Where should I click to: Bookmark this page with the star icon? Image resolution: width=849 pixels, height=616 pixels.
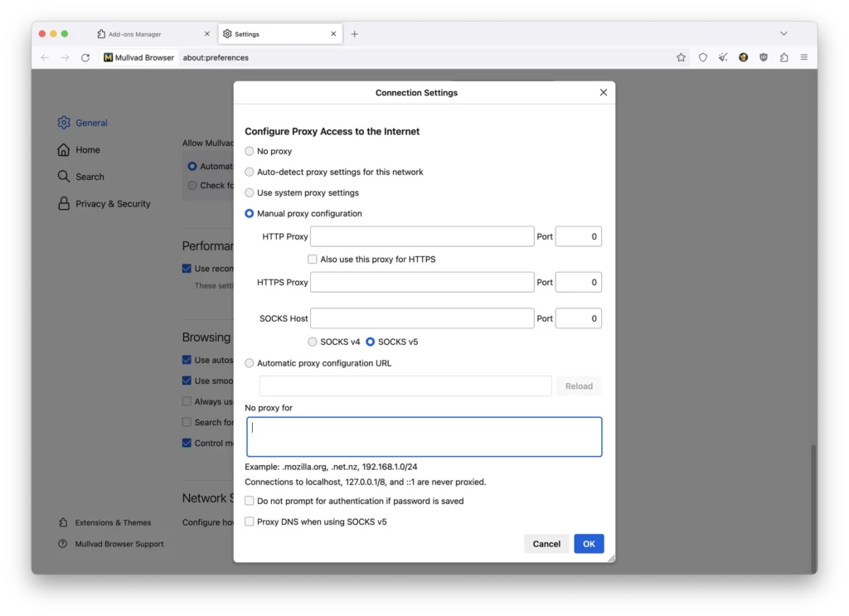coord(681,57)
